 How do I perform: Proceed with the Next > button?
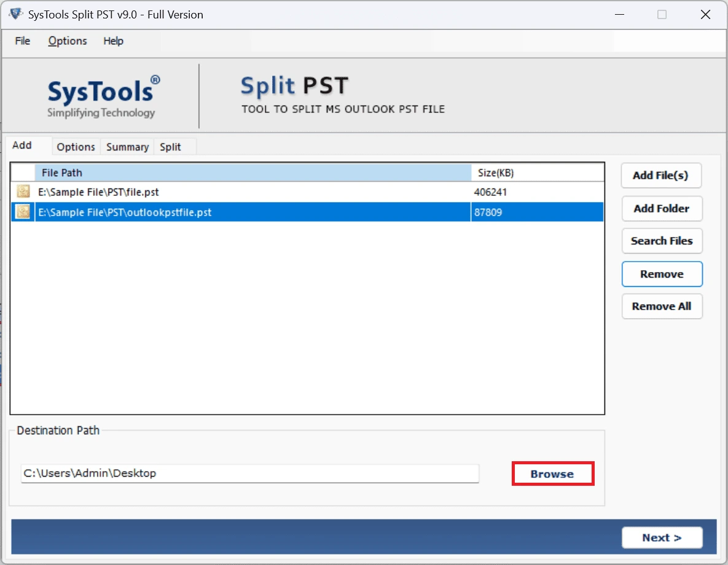click(662, 537)
